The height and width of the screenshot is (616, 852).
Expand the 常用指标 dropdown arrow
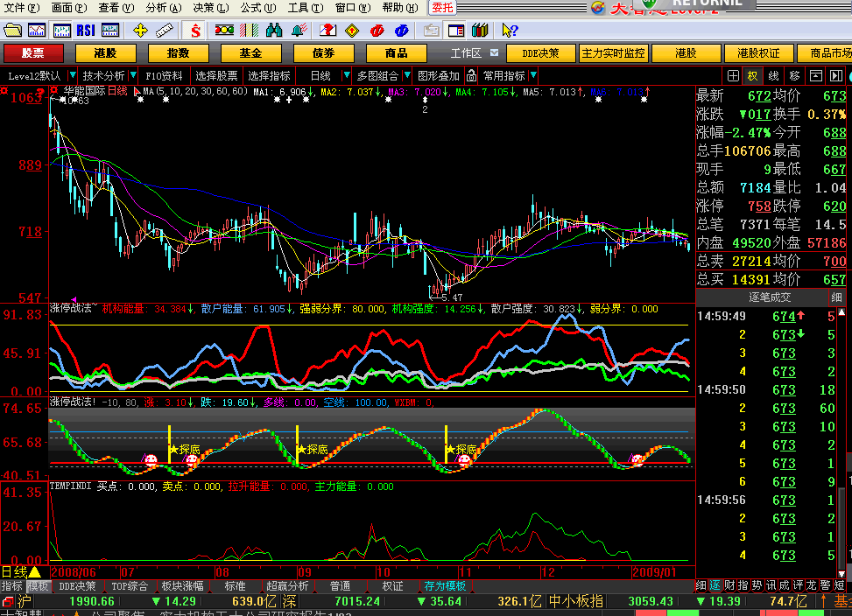[533, 75]
